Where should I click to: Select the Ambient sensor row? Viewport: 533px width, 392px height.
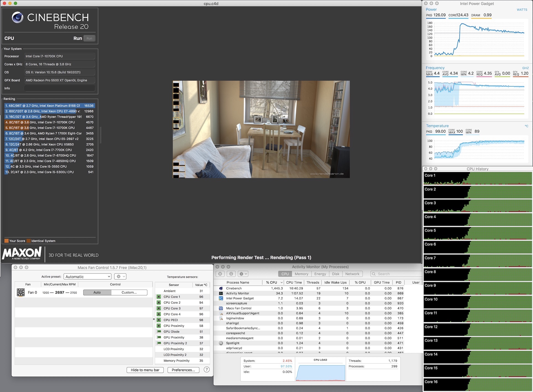click(182, 291)
